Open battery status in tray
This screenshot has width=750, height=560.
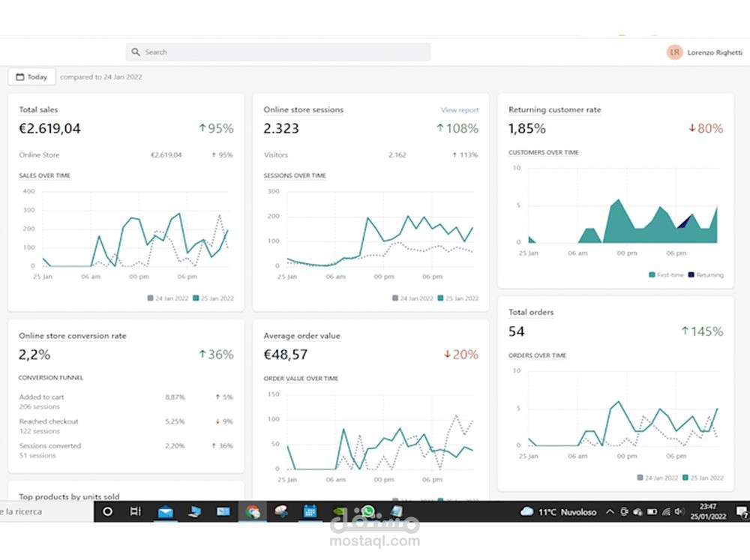pyautogui.click(x=652, y=512)
